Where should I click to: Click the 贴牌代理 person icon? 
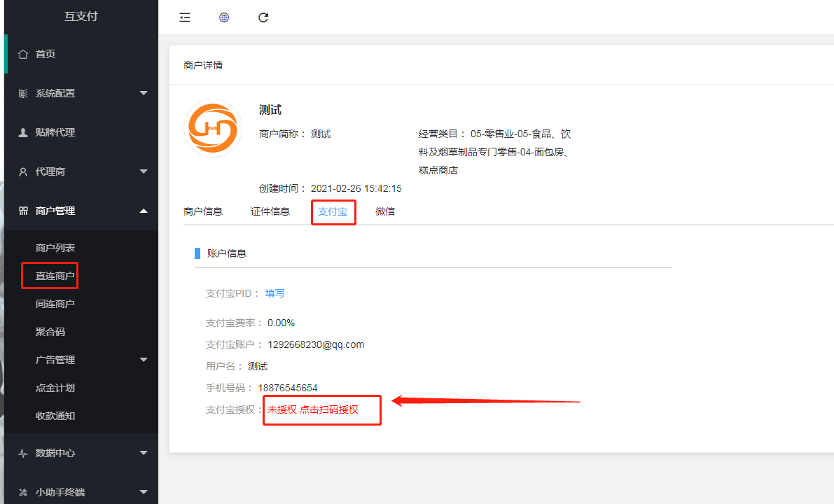tap(23, 132)
